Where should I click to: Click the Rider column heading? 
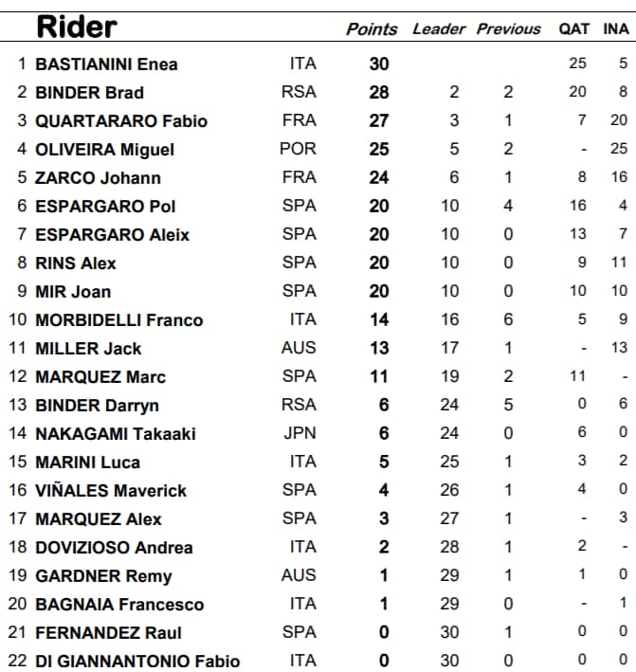(x=76, y=27)
